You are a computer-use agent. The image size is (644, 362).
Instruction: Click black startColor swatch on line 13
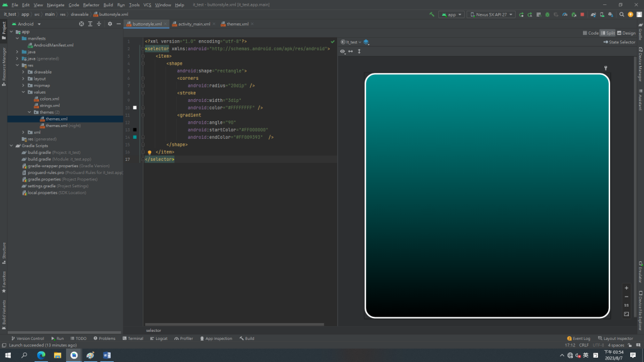pos(135,129)
